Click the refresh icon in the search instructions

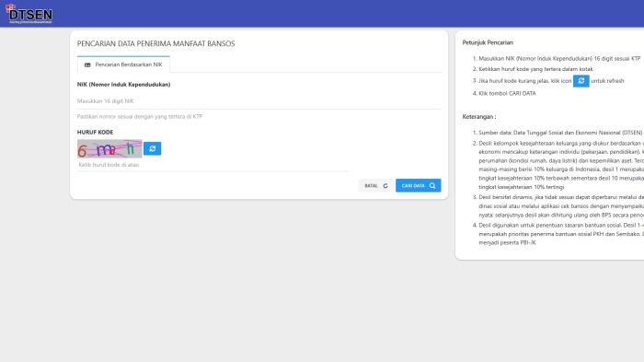581,81
